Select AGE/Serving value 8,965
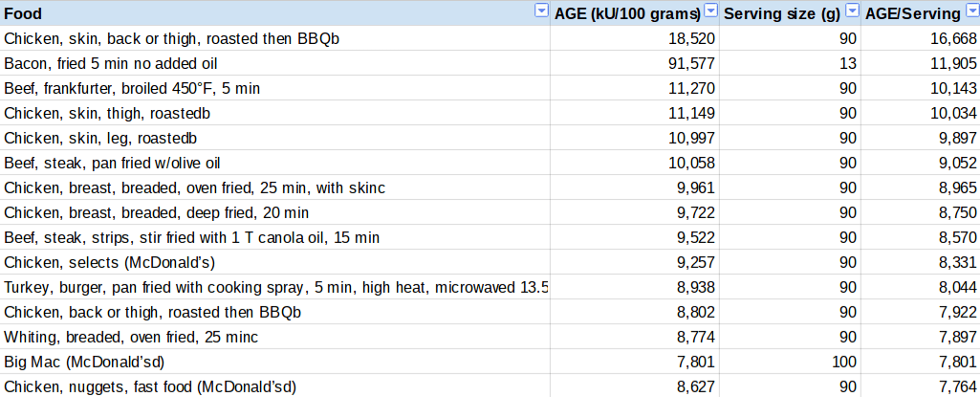Image resolution: width=980 pixels, height=397 pixels. click(920, 187)
